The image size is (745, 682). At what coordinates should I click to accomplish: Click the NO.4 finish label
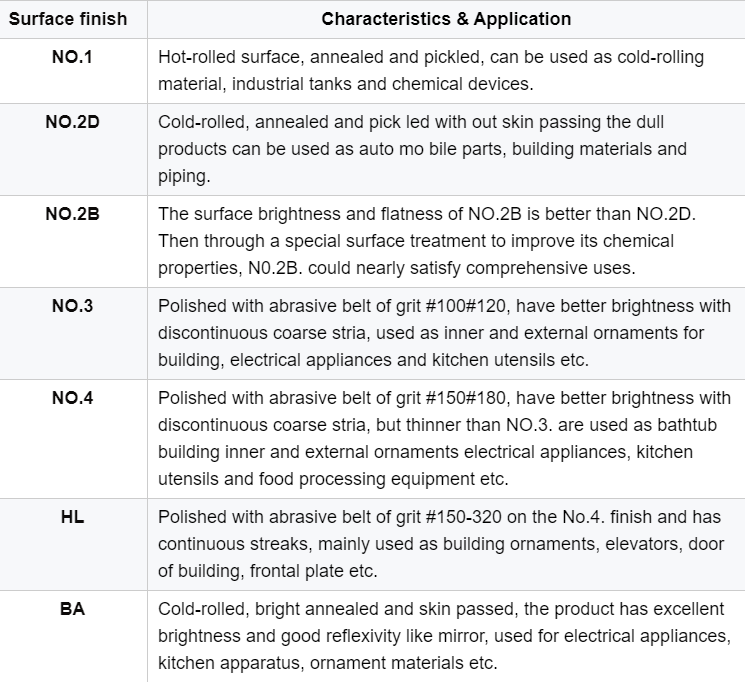click(72, 398)
